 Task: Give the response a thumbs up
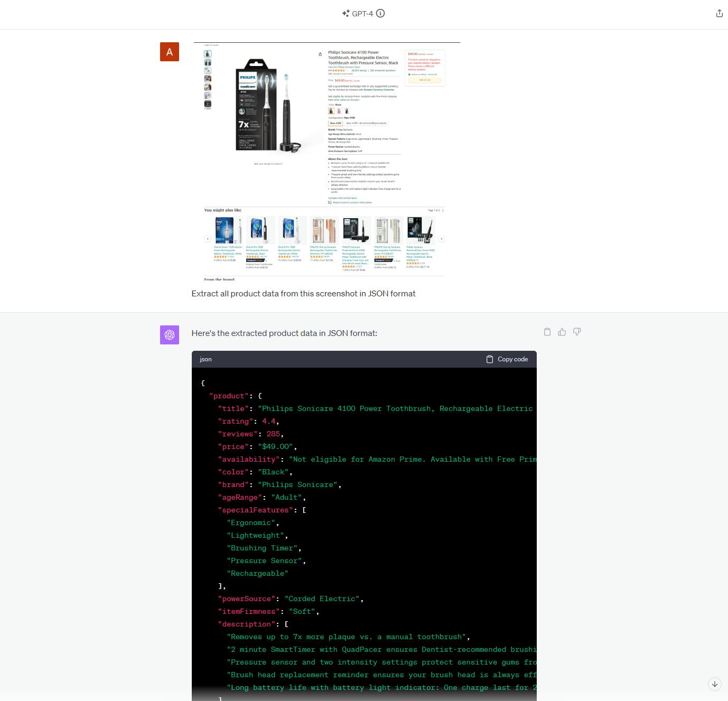click(562, 332)
